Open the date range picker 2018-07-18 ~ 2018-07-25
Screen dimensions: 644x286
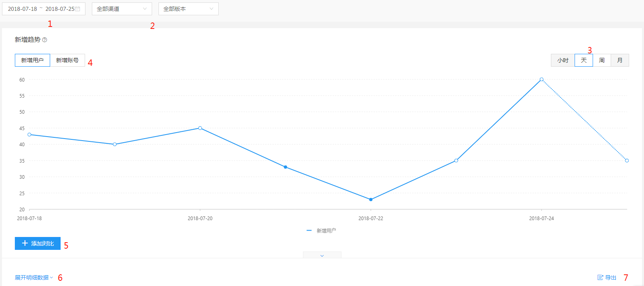tap(44, 9)
